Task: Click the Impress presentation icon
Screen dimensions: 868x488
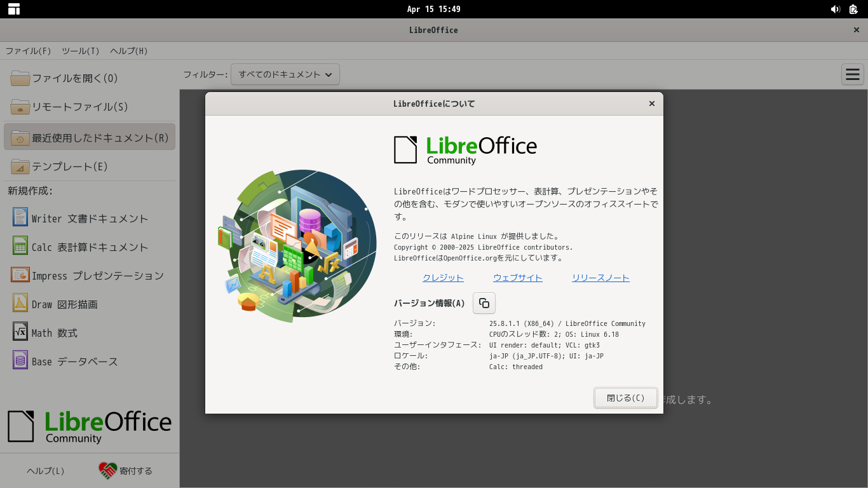Action: pos(20,274)
